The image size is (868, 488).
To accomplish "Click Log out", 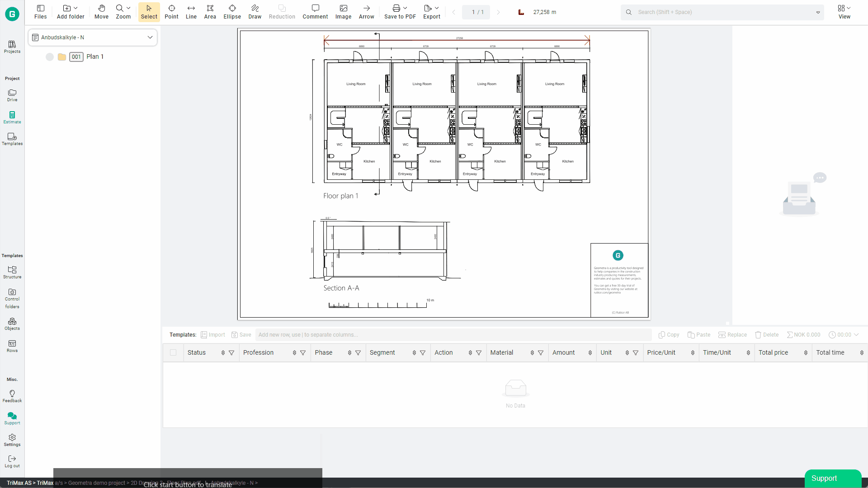I will pyautogui.click(x=12, y=461).
